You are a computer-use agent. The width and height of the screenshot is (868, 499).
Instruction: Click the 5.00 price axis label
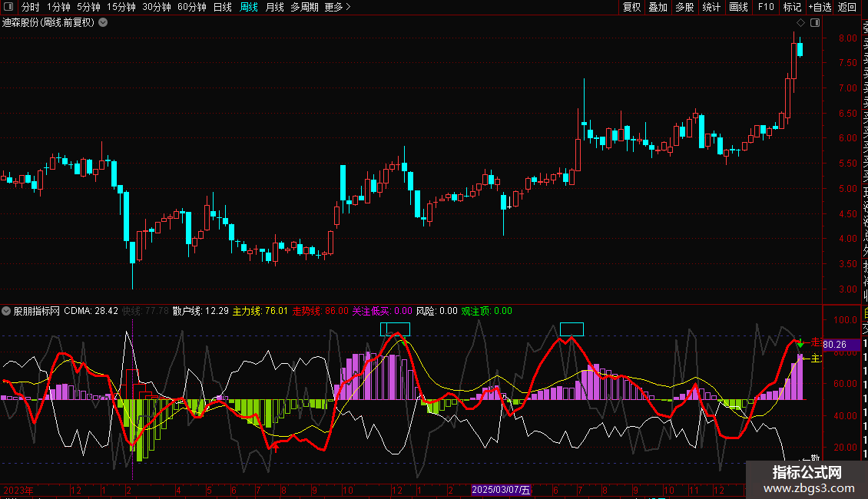[847, 188]
